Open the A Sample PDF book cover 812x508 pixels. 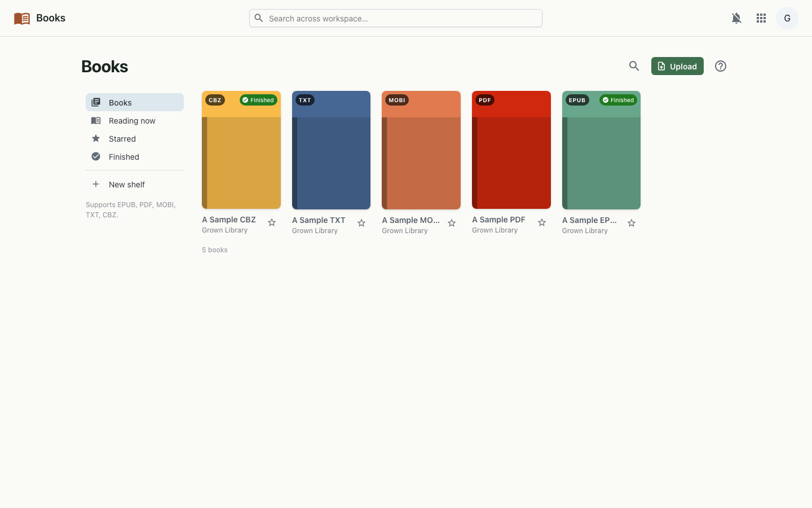coord(511,150)
